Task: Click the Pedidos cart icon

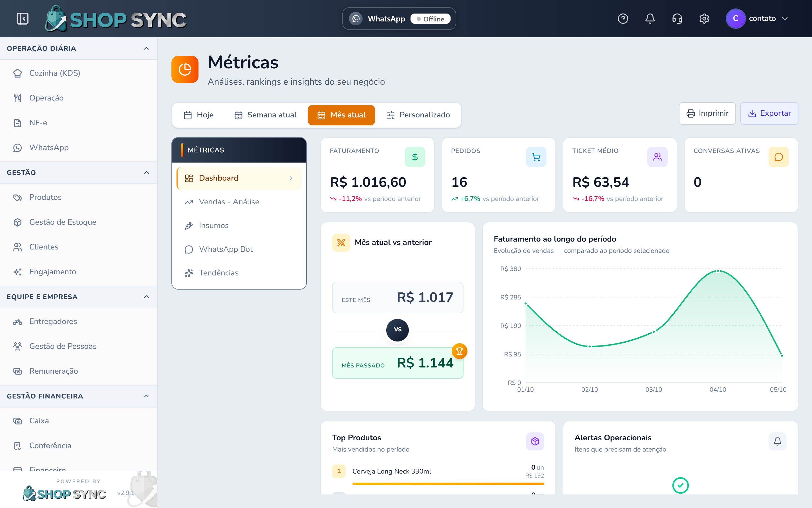Action: [x=536, y=157]
